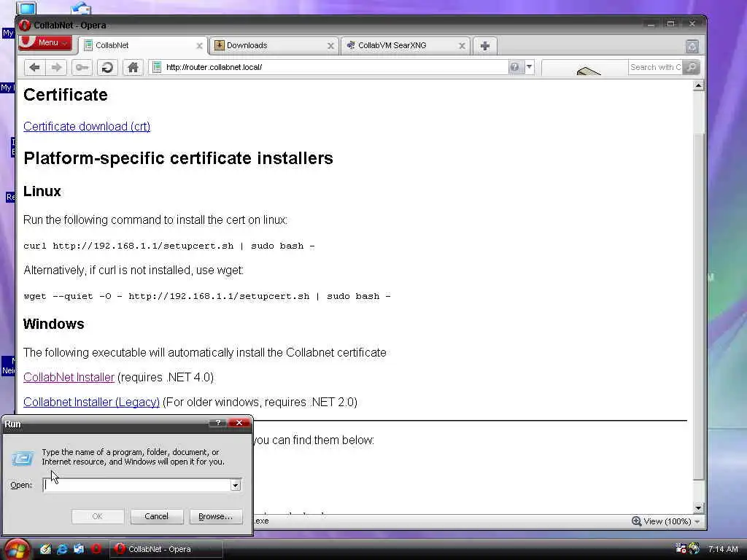The height and width of the screenshot is (560, 747).
Task: Click the Windows heading text
Action: pos(54,324)
